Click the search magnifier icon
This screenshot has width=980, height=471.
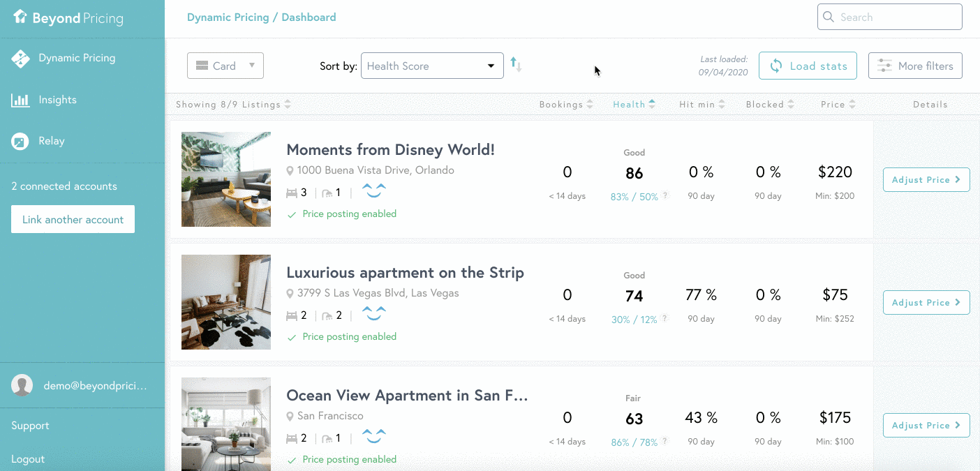829,17
